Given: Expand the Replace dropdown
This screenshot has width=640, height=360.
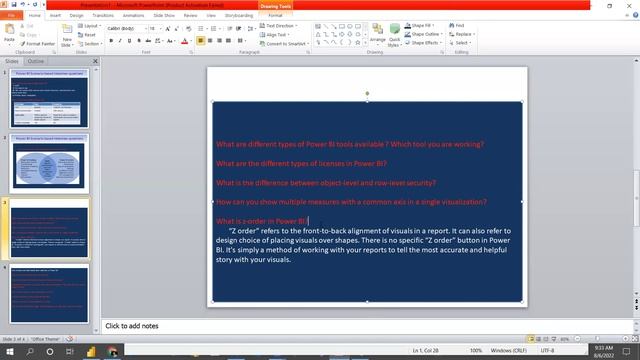Looking at the screenshot, I should coord(462,34).
